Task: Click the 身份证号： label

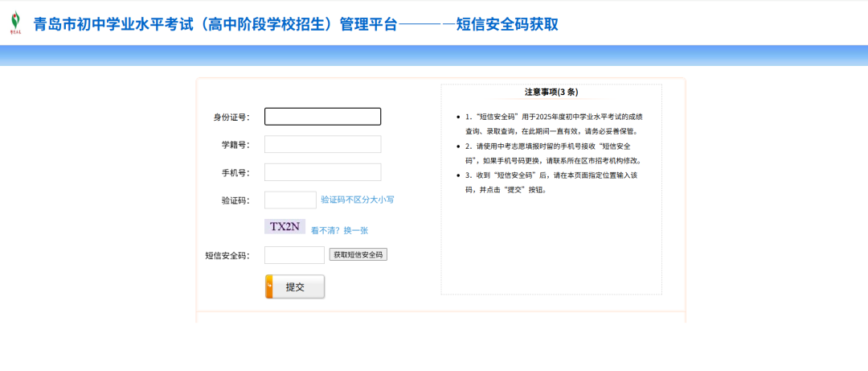Action: tap(231, 117)
